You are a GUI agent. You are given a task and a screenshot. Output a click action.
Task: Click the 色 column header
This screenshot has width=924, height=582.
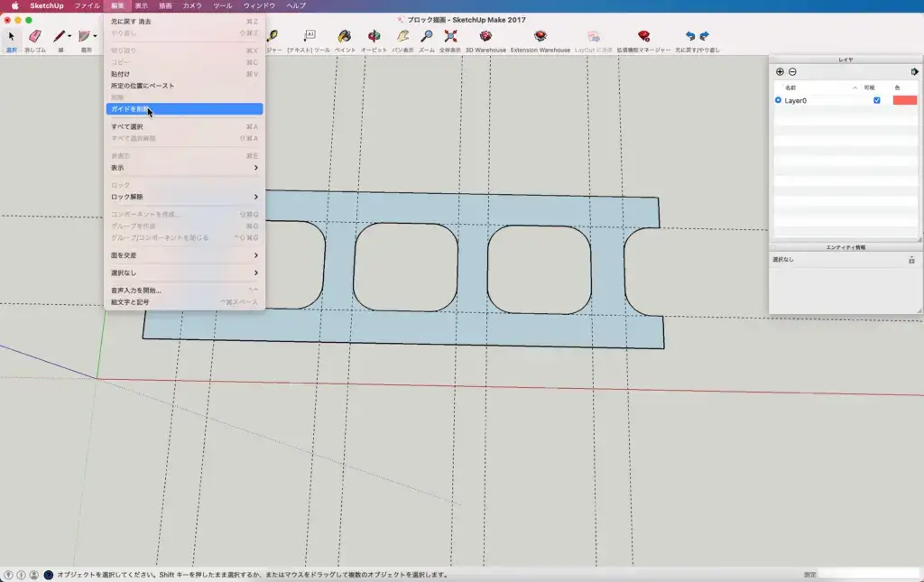(x=898, y=88)
